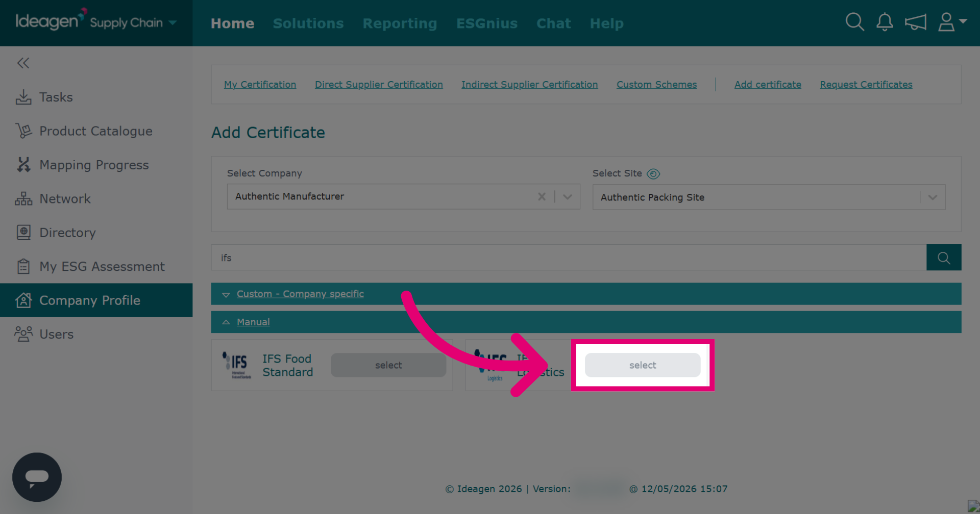The image size is (980, 514).
Task: Expand the Select Company dropdown arrow
Action: click(567, 196)
